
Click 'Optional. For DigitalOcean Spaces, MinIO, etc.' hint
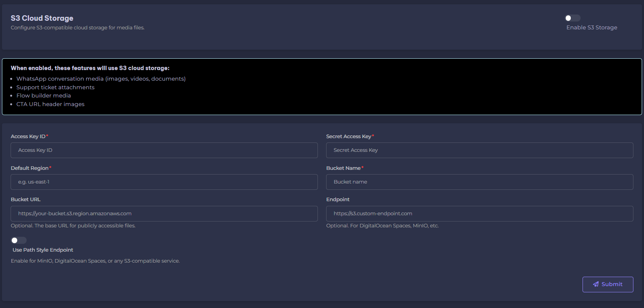pyautogui.click(x=382, y=226)
